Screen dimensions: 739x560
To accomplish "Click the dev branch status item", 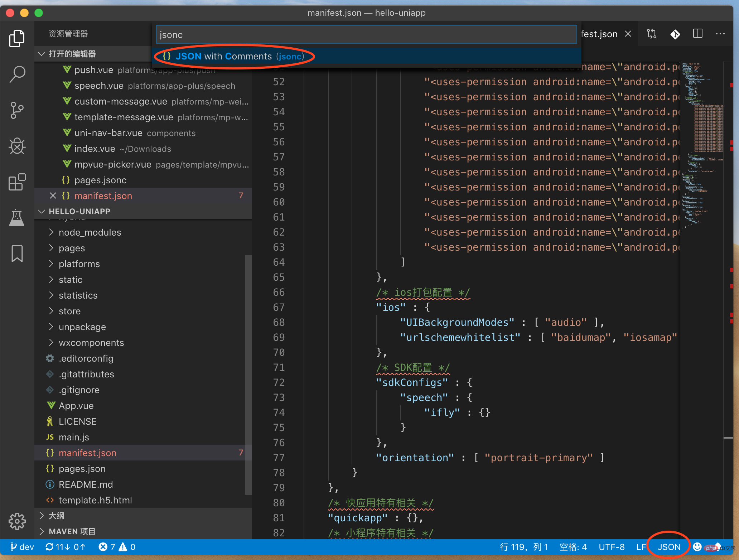I will pyautogui.click(x=22, y=547).
